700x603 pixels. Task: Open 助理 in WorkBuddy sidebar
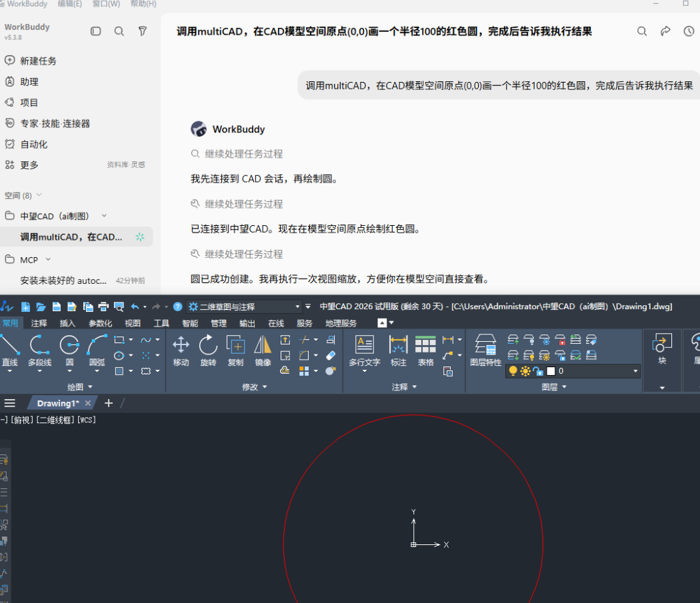click(x=29, y=82)
